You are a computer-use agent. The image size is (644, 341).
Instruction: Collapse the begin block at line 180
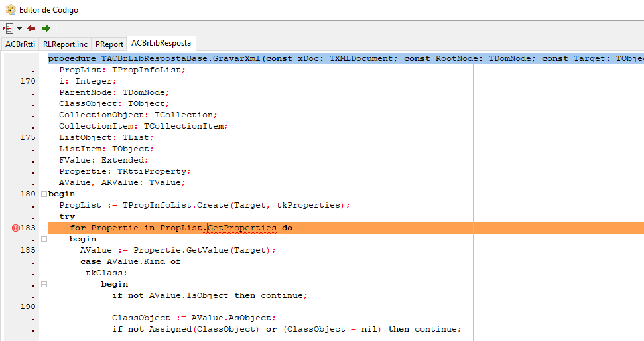[44, 194]
